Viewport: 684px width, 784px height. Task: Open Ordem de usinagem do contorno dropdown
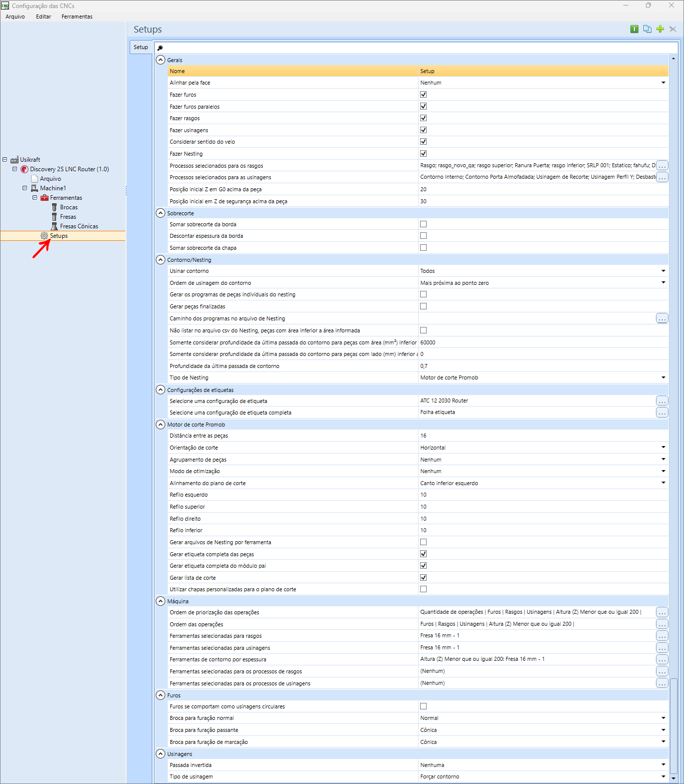(663, 283)
